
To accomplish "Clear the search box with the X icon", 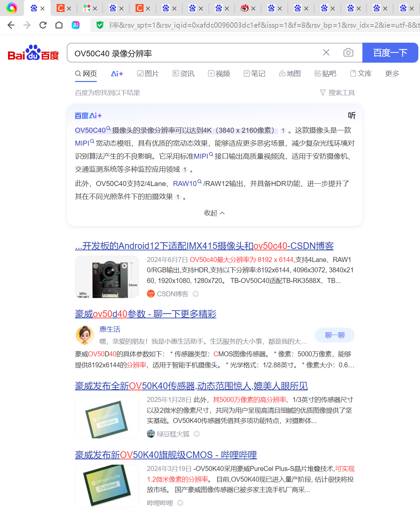I will coord(326,52).
